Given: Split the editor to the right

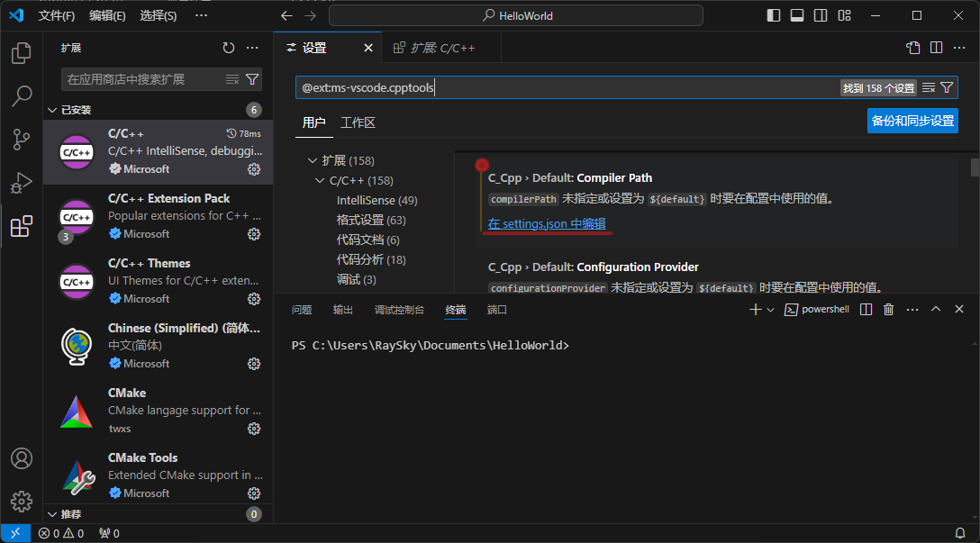Looking at the screenshot, I should (936, 48).
